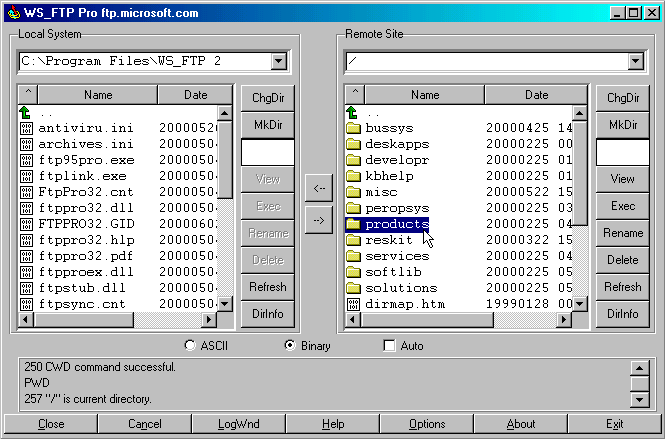The height and width of the screenshot is (439, 665).
Task: Click the ftp95pro.exe file icon
Action: tap(26, 160)
